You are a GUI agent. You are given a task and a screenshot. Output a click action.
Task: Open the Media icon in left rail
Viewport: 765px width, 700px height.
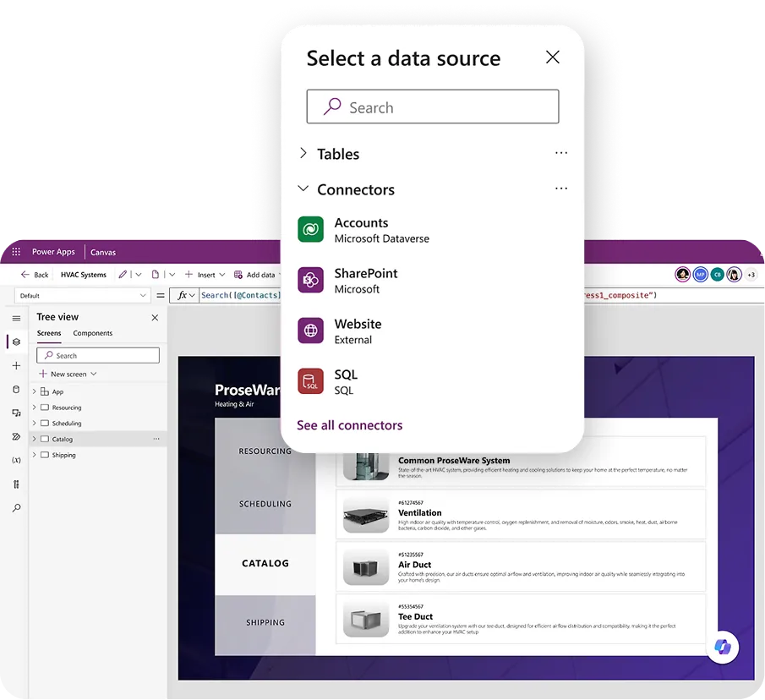click(x=16, y=413)
